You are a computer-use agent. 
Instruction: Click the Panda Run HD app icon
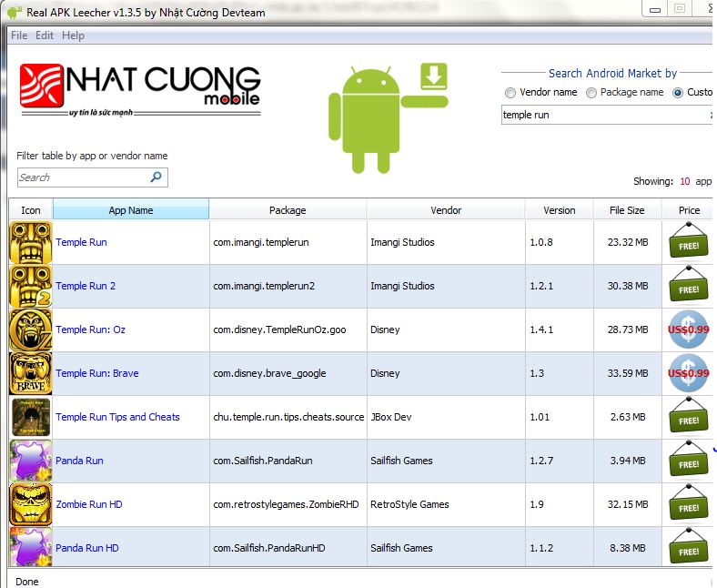click(31, 547)
